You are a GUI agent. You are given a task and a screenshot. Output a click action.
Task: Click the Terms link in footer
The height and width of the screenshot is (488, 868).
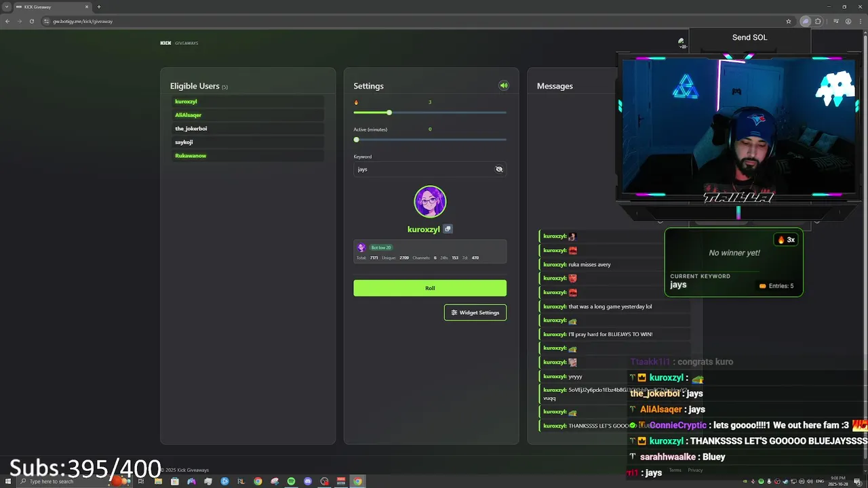[675, 470]
